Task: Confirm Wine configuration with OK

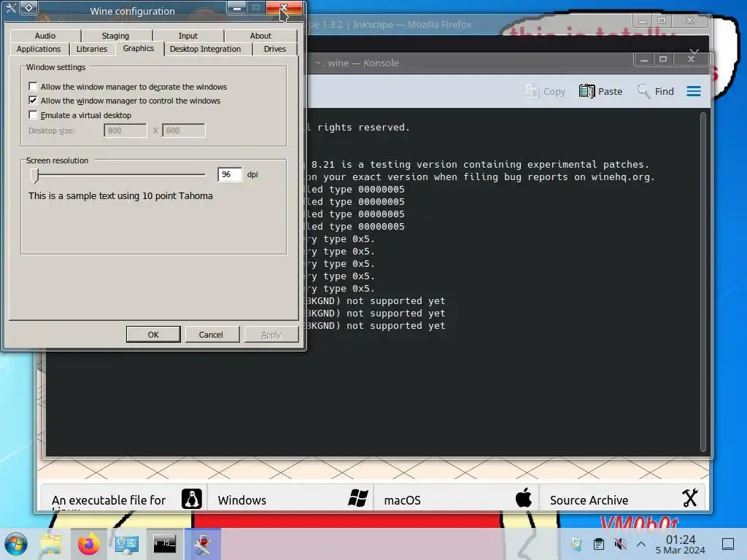Action: [153, 334]
